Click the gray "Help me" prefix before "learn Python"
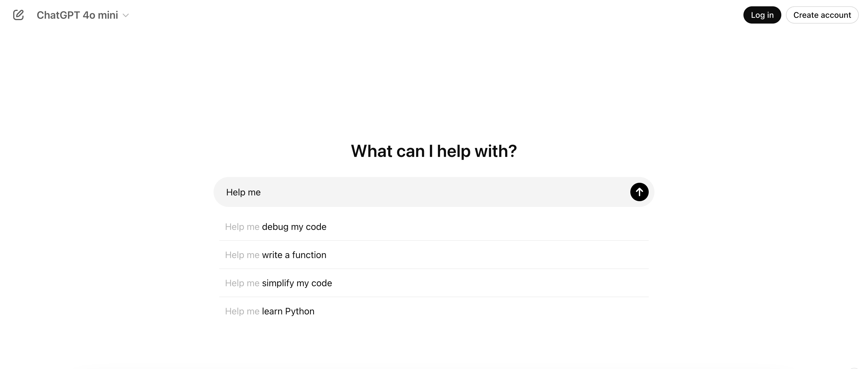The width and height of the screenshot is (868, 369). coord(242,311)
